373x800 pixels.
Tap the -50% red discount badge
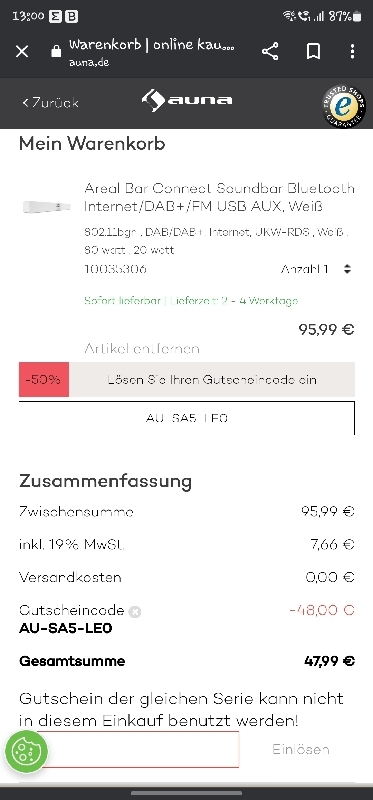[44, 380]
